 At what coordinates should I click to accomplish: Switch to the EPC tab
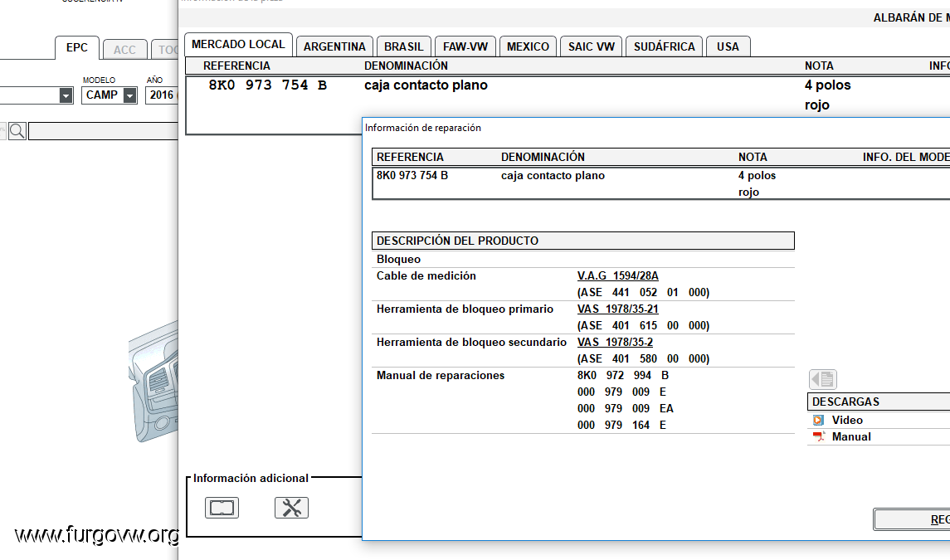coord(77,48)
